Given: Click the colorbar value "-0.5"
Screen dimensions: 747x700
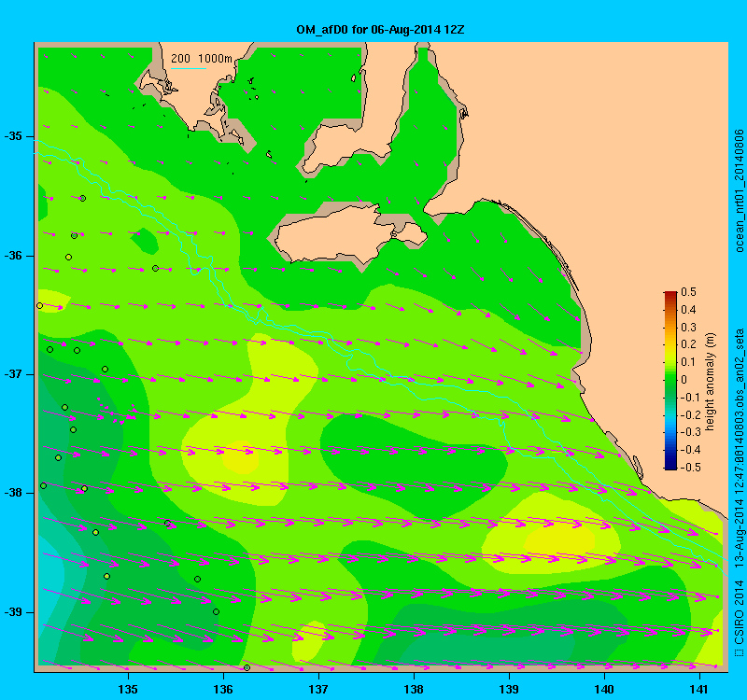Looking at the screenshot, I should coord(690,468).
